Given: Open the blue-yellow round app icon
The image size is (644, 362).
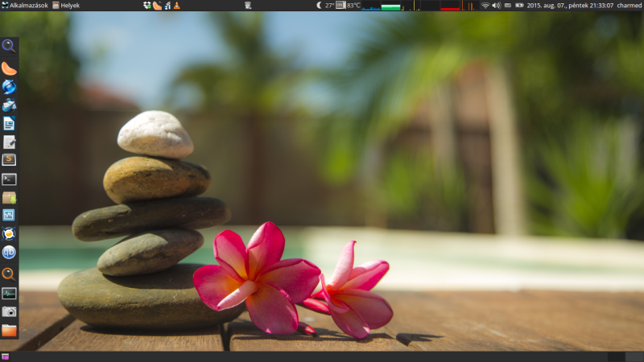Looking at the screenshot, I should point(9,233).
